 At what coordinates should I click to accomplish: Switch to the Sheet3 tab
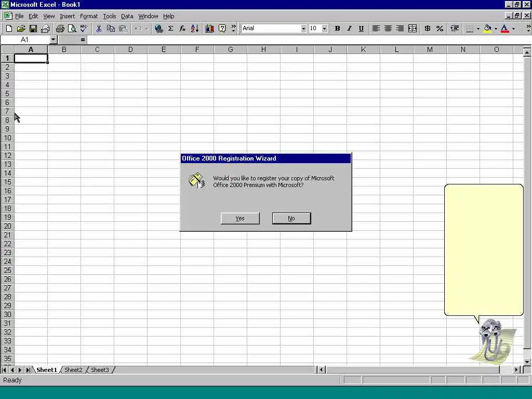tap(100, 370)
